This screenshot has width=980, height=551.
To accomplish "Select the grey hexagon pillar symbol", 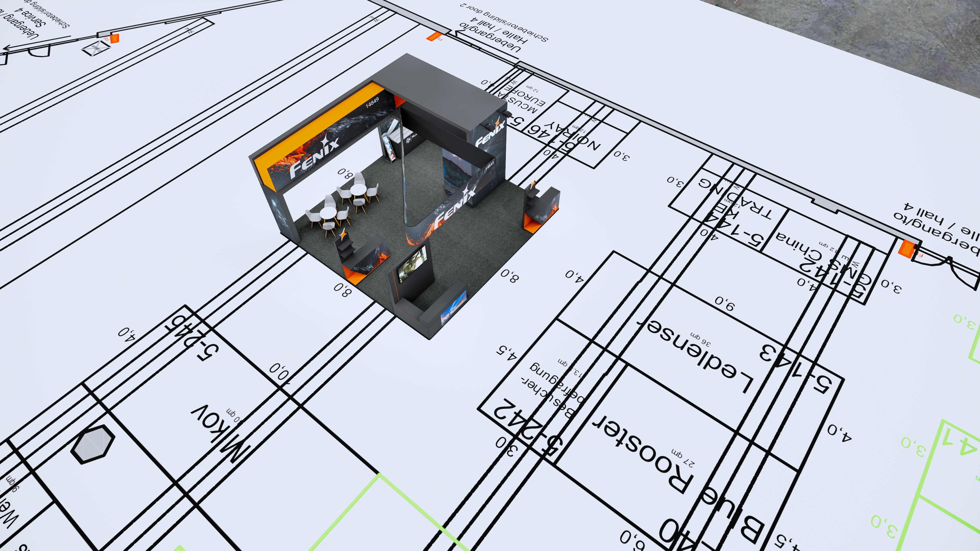I will point(93,444).
